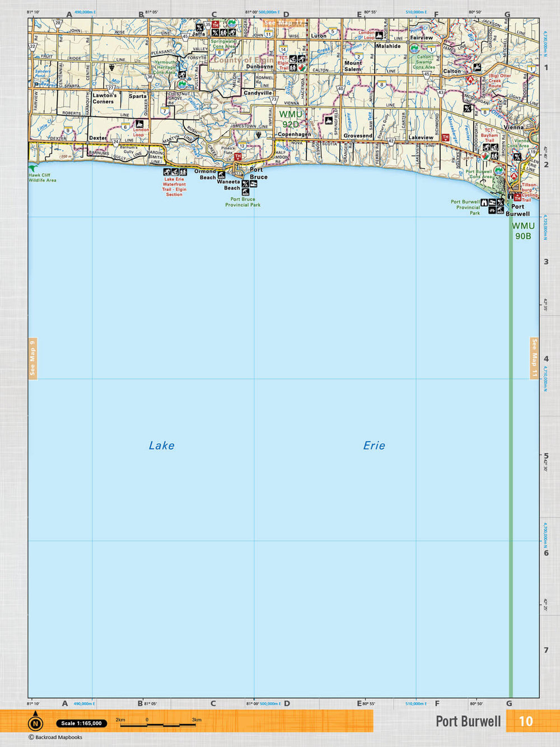Click the red TH trailhead icon near Lakeview
Screen dimensions: 560x747
click(445, 137)
